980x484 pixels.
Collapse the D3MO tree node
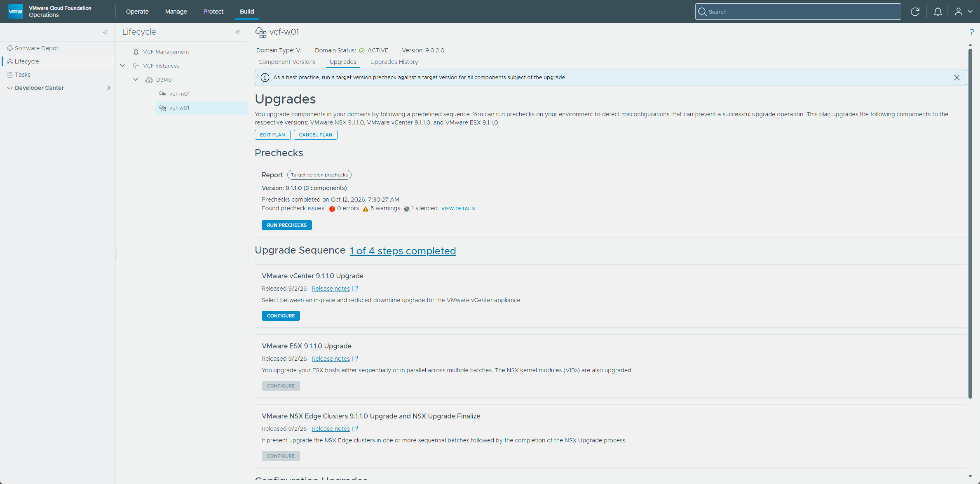pos(136,80)
